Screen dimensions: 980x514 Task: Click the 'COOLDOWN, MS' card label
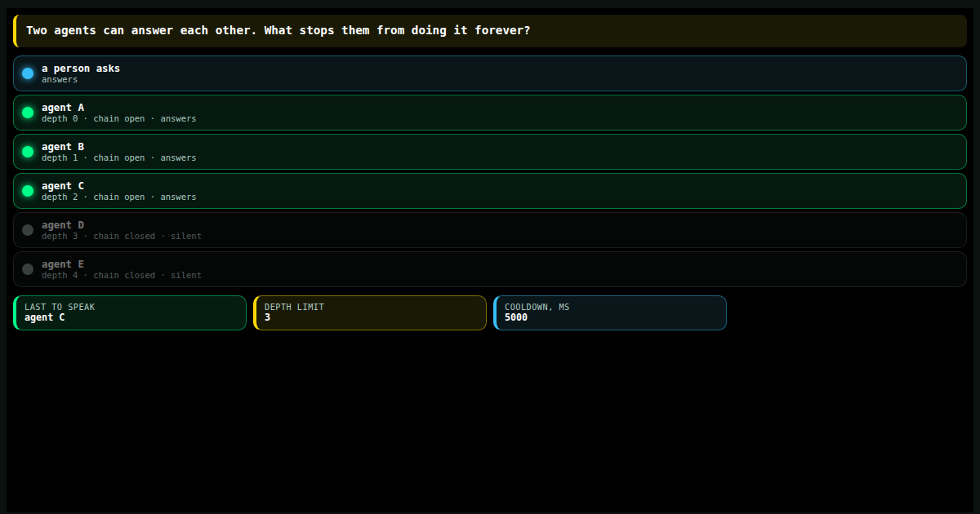(x=537, y=308)
